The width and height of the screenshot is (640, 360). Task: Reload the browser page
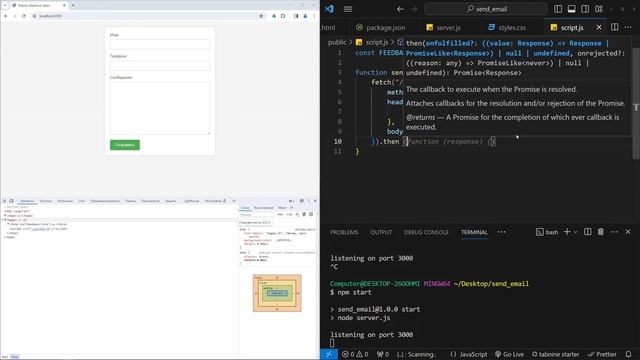pos(24,16)
